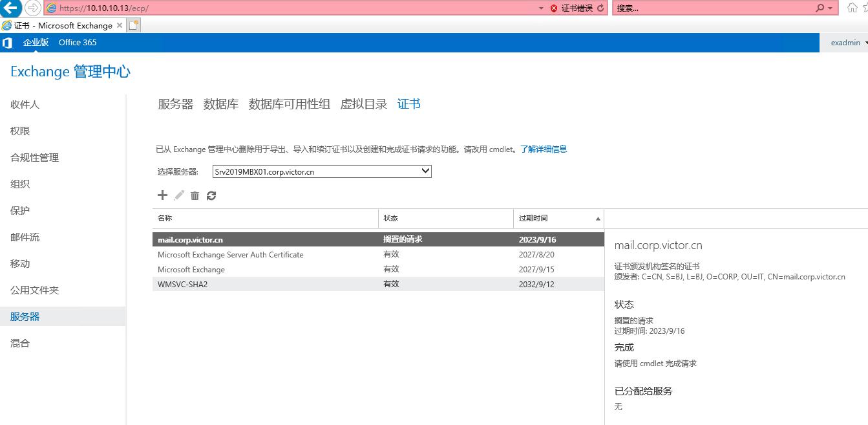Click the trash icon to delete the certificate
Viewport: 868px width, 425px height.
coord(195,195)
